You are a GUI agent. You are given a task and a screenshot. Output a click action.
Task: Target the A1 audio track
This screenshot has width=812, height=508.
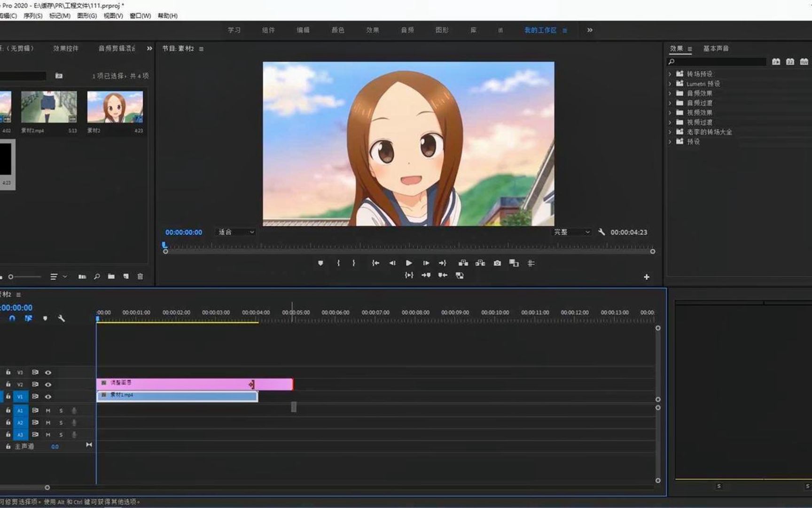tap(20, 411)
